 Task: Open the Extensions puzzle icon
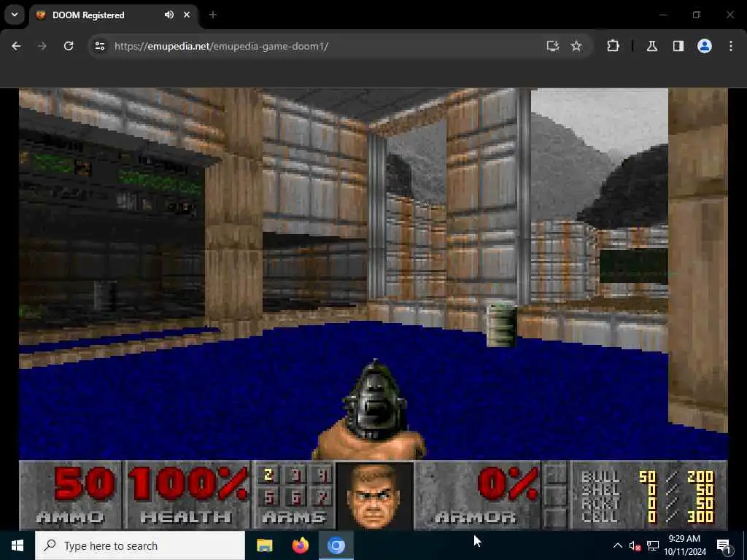point(613,46)
